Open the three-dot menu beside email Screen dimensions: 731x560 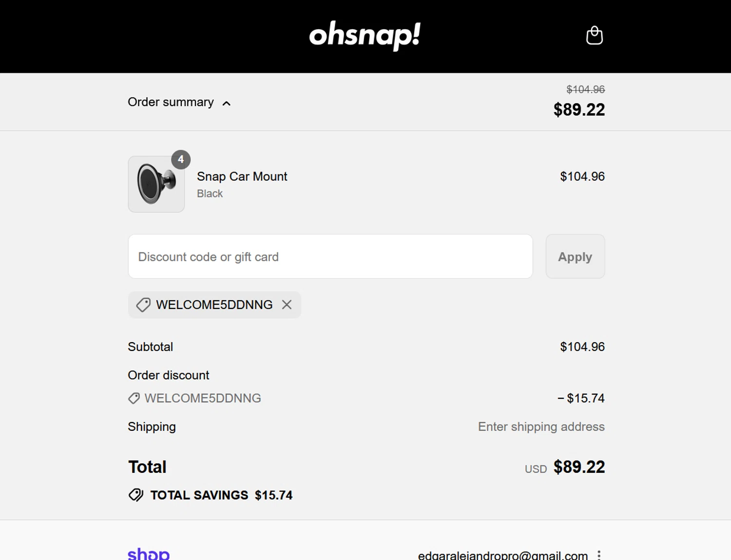click(599, 555)
